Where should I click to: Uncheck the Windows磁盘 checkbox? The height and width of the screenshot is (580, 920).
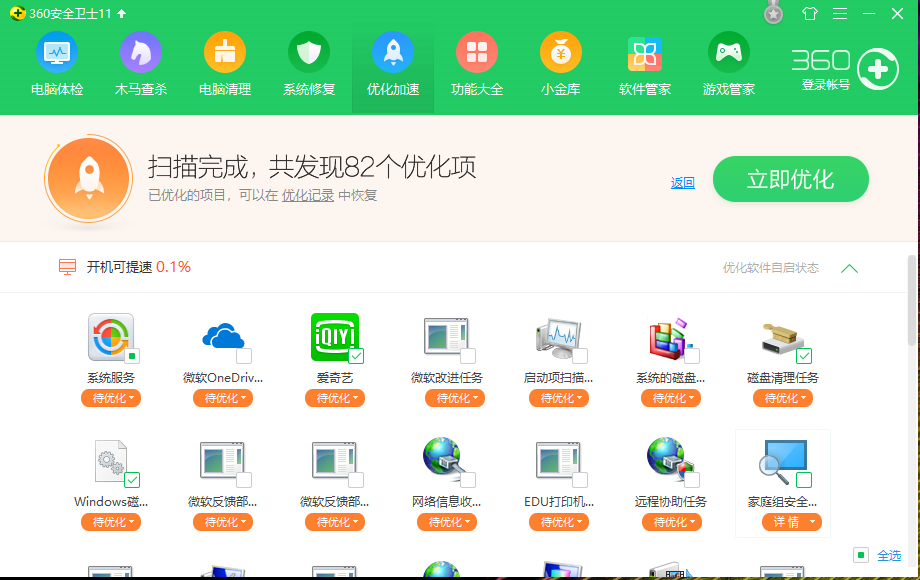[x=132, y=480]
